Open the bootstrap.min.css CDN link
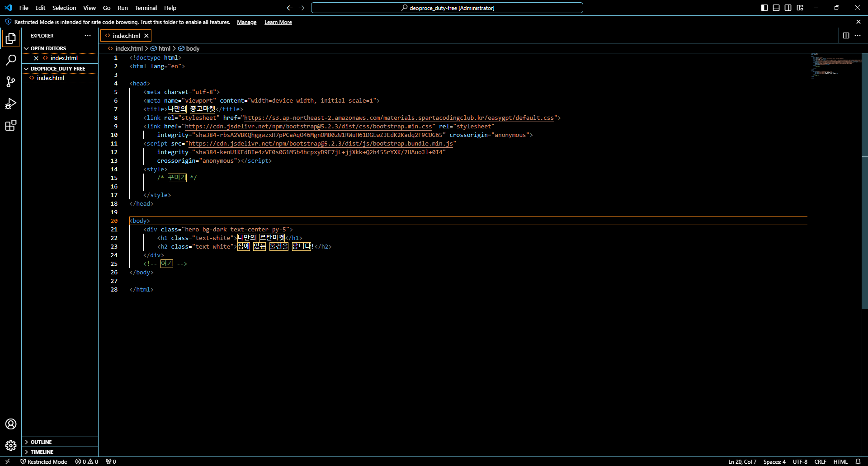The width and height of the screenshot is (868, 466). click(x=308, y=127)
